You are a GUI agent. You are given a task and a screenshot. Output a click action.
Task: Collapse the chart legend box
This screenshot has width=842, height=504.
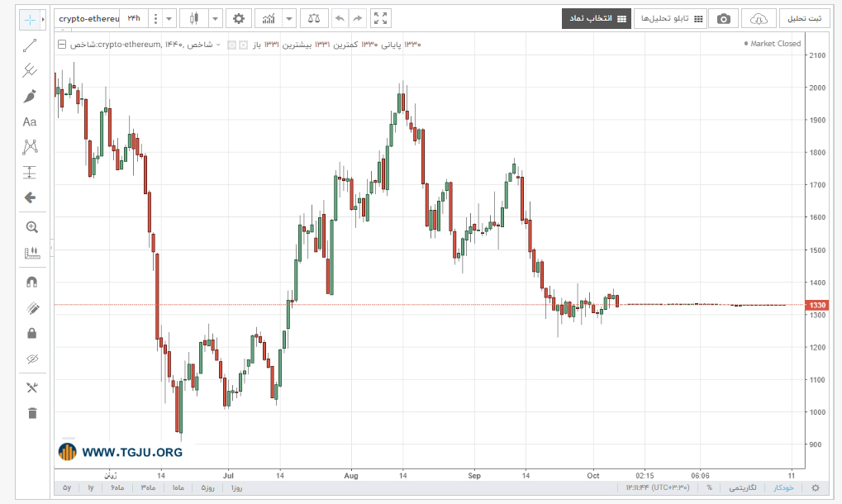(x=62, y=45)
